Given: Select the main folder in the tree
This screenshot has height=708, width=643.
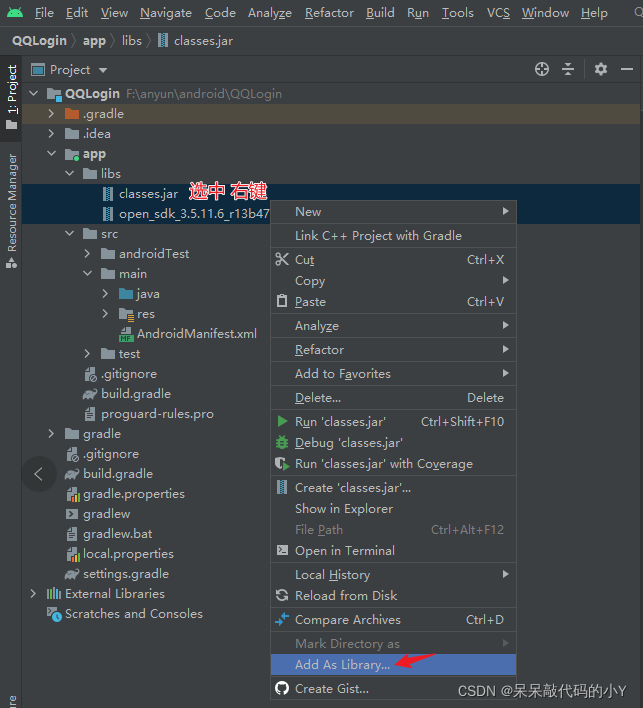Looking at the screenshot, I should (133, 274).
